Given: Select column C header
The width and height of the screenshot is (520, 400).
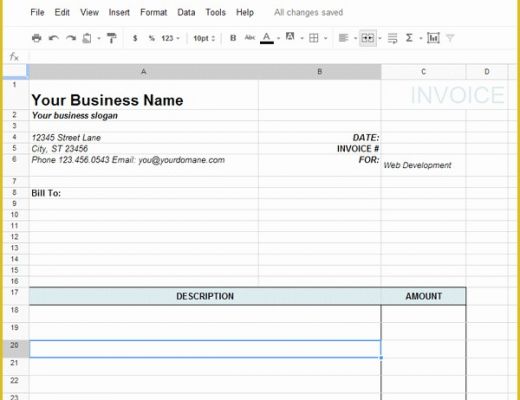Looking at the screenshot, I should click(x=423, y=72).
